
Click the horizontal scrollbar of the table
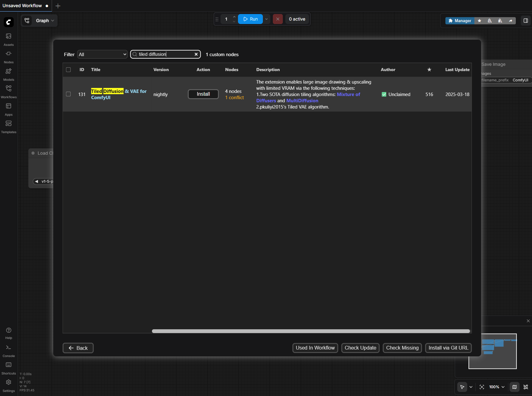[311, 331]
